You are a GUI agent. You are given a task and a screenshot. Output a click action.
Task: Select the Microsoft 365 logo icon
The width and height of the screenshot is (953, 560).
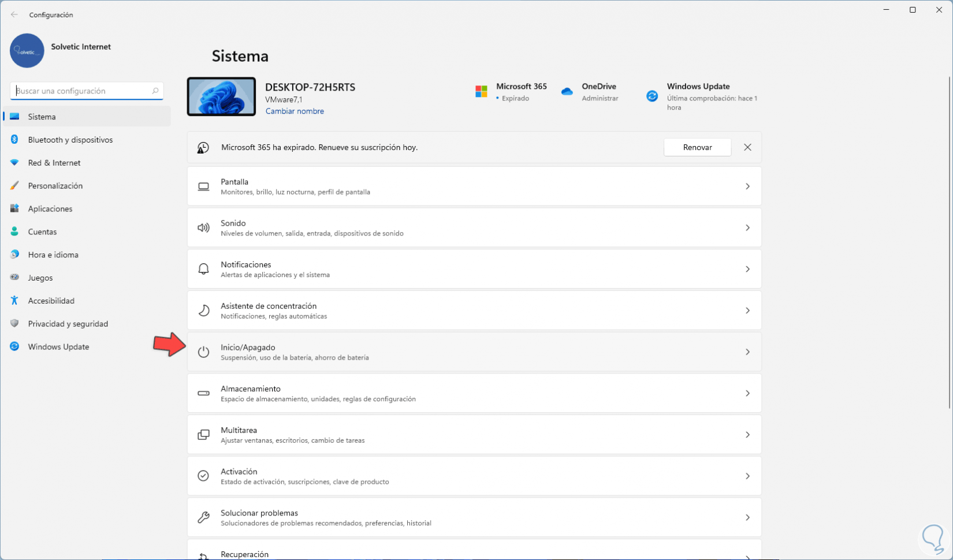(x=481, y=92)
